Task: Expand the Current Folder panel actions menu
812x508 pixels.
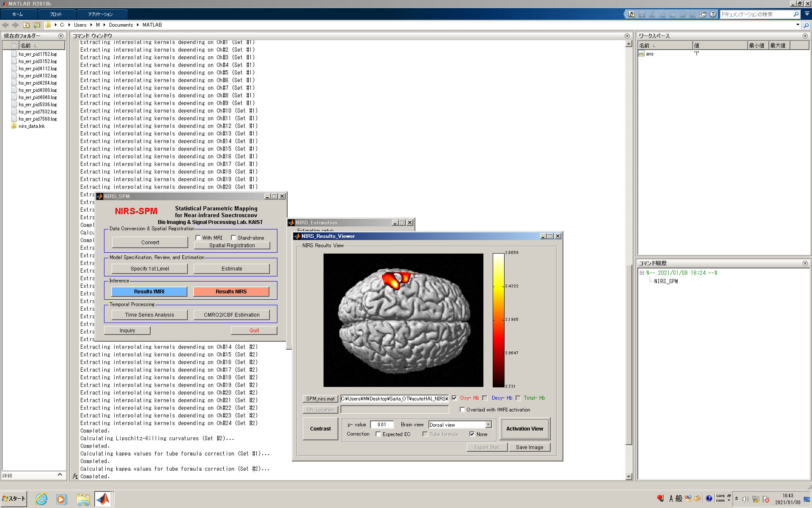Action: [x=61, y=36]
